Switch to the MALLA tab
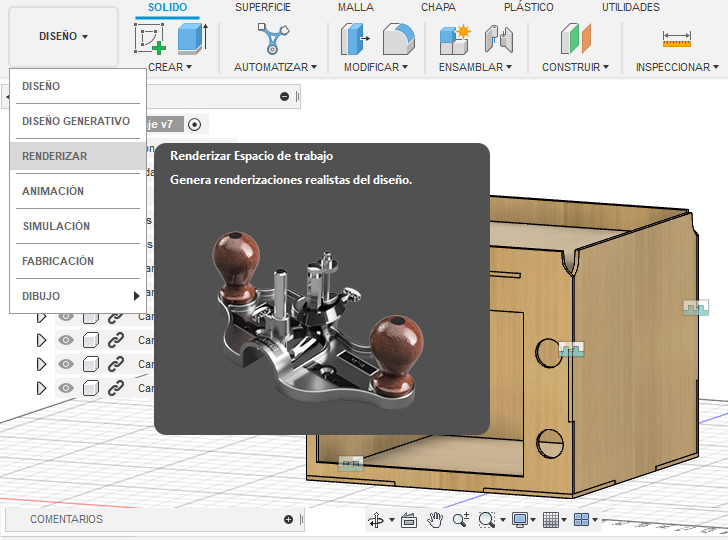 pyautogui.click(x=356, y=7)
